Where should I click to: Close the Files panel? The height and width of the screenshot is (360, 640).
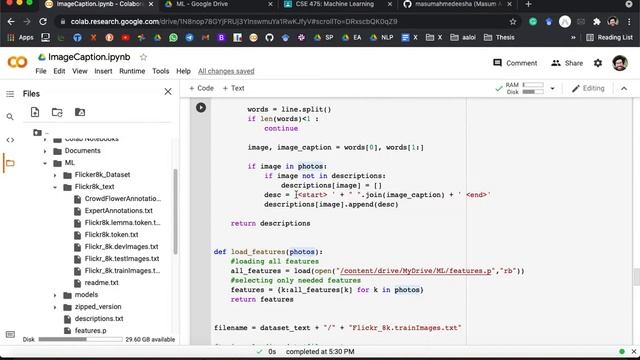[168, 91]
